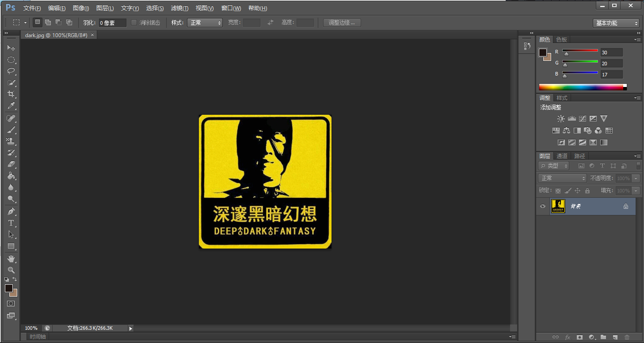Hide the 背景 layer using eye icon
This screenshot has width=644, height=343.
pyautogui.click(x=543, y=206)
